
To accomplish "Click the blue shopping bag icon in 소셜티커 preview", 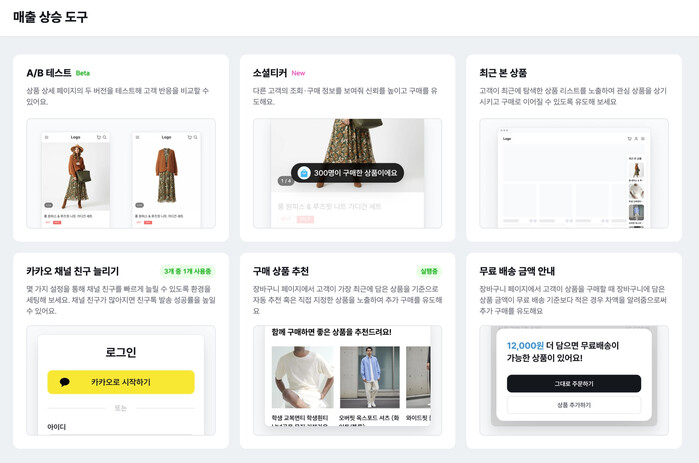I will point(304,172).
